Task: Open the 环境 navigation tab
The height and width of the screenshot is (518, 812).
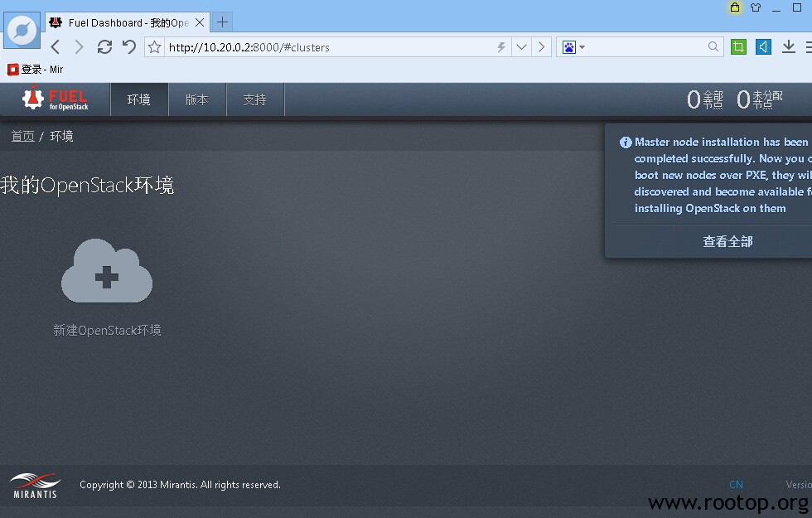Action: [139, 99]
